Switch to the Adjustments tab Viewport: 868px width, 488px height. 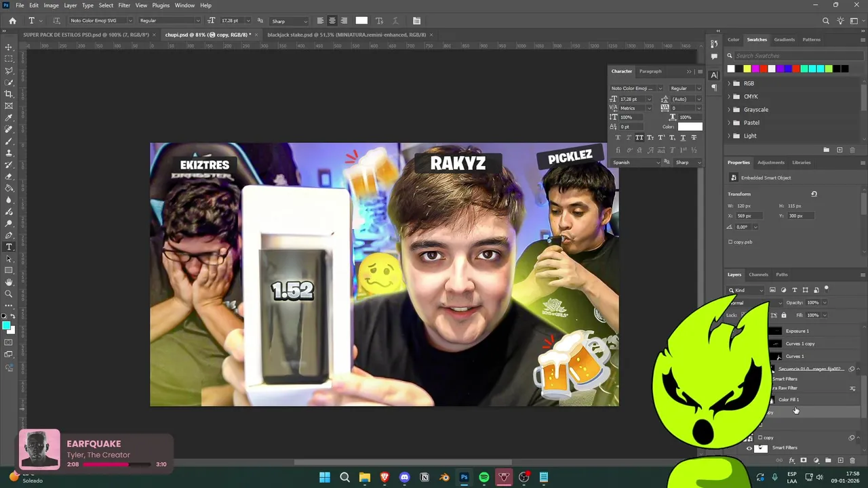pos(770,163)
